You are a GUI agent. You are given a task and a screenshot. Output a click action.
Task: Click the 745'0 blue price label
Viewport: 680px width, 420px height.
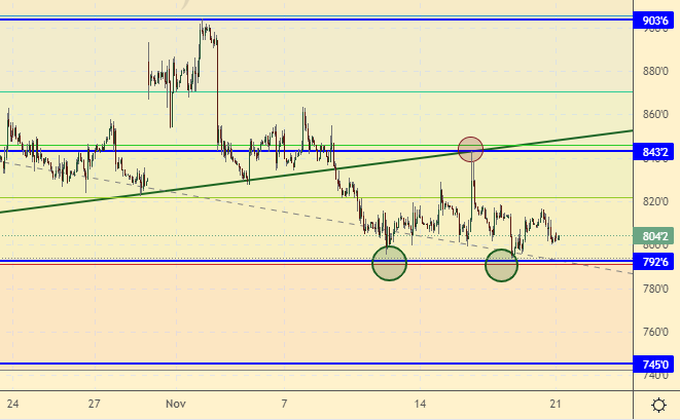(656, 365)
